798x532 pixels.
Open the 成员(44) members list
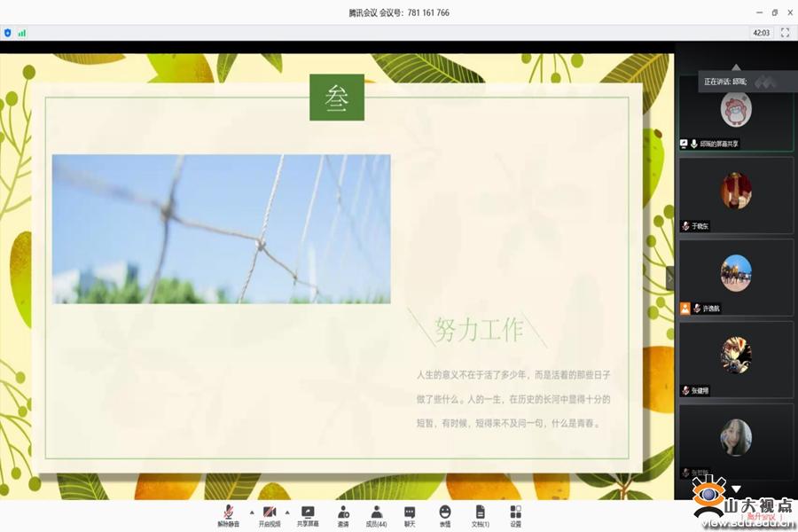point(376,514)
